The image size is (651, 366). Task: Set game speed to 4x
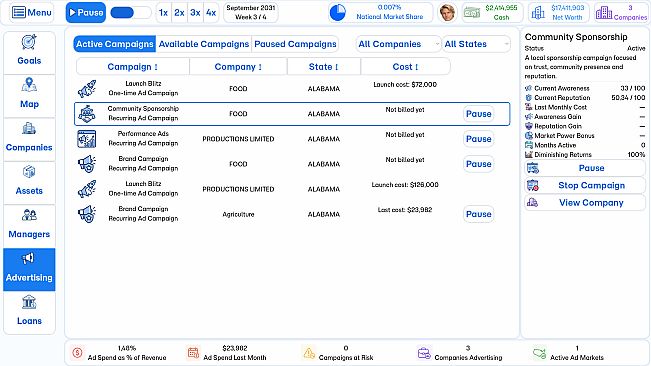211,13
